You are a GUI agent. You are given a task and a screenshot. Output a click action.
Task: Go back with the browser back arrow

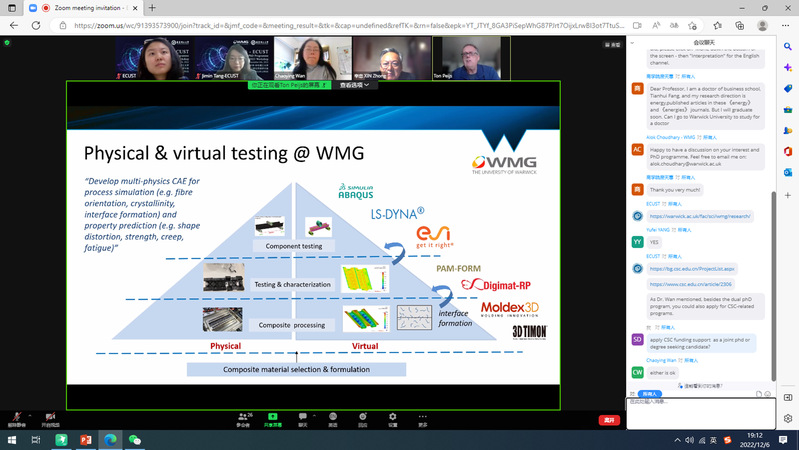pos(14,25)
